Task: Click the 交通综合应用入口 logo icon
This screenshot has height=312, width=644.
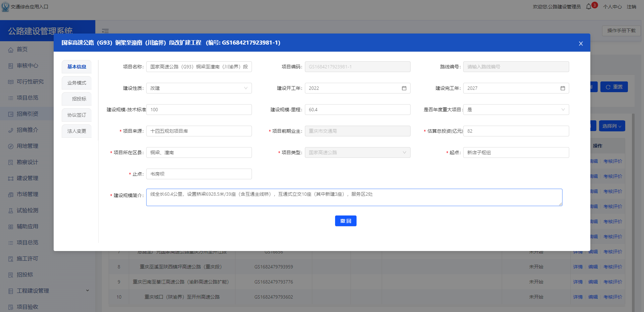Action: click(x=5, y=7)
